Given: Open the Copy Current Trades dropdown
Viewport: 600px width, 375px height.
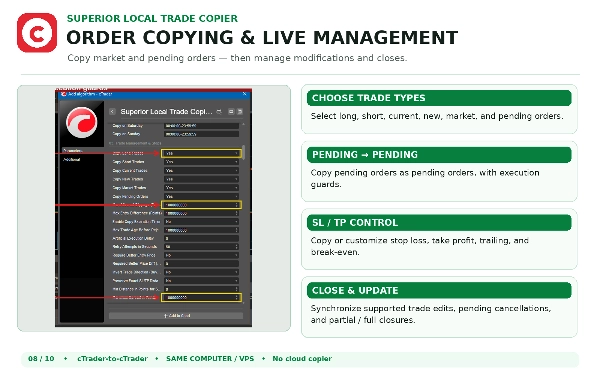Looking at the screenshot, I should pos(202,171).
